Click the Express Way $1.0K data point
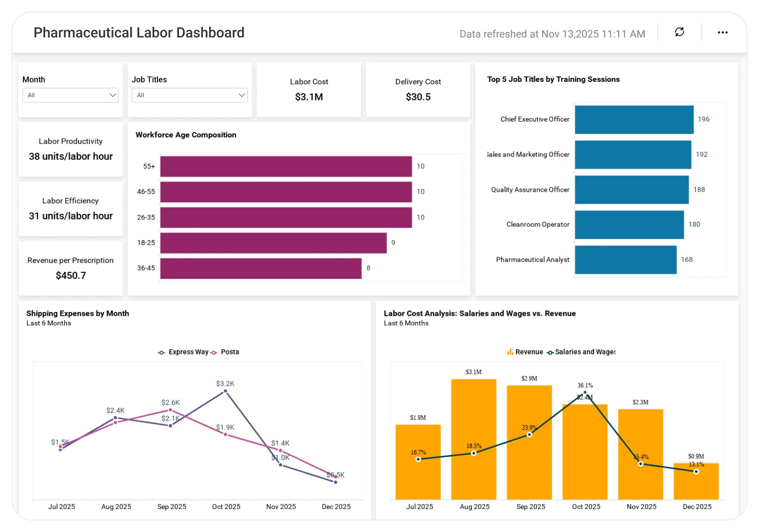The height and width of the screenshot is (532, 759). tap(280, 465)
